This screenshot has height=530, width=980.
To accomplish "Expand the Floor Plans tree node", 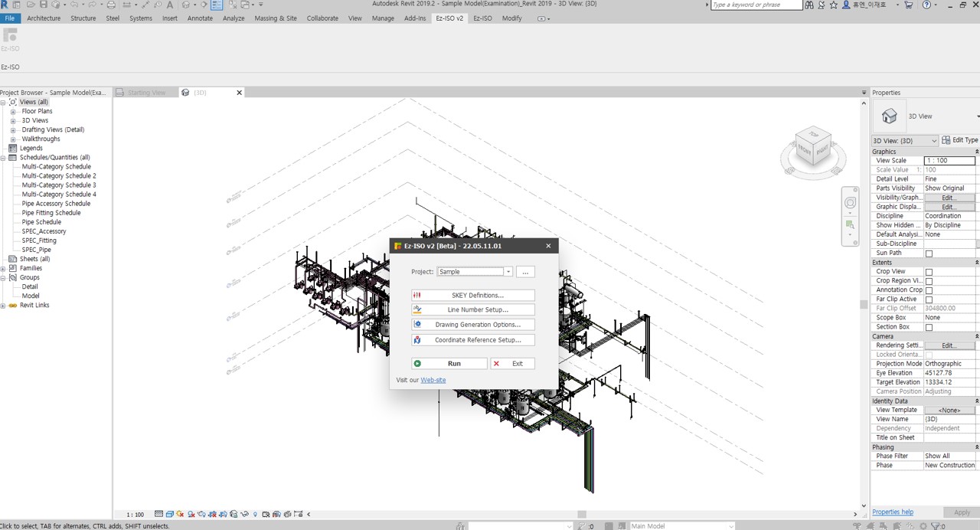I will pos(13,112).
